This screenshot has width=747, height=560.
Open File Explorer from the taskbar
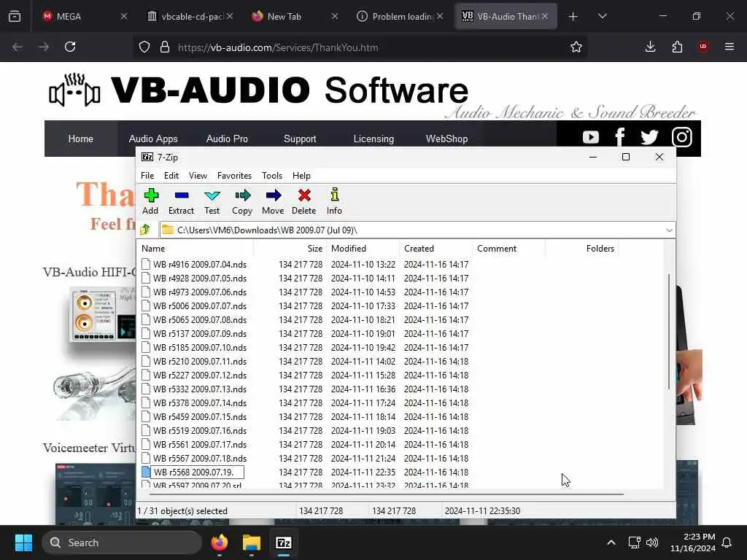[251, 542]
